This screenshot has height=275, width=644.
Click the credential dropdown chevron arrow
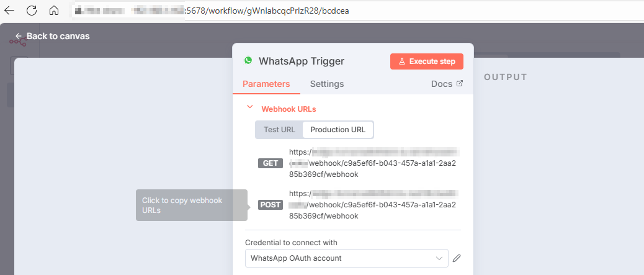tap(439, 258)
